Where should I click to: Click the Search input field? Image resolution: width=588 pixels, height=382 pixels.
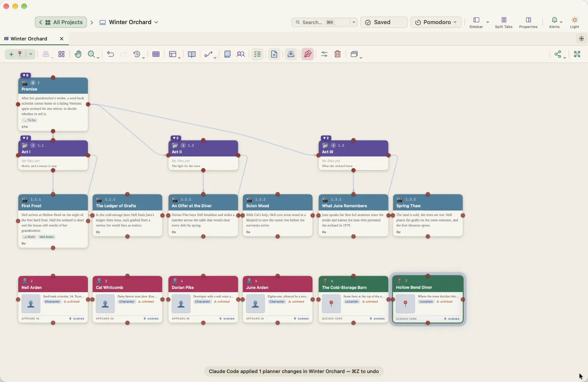(321, 22)
